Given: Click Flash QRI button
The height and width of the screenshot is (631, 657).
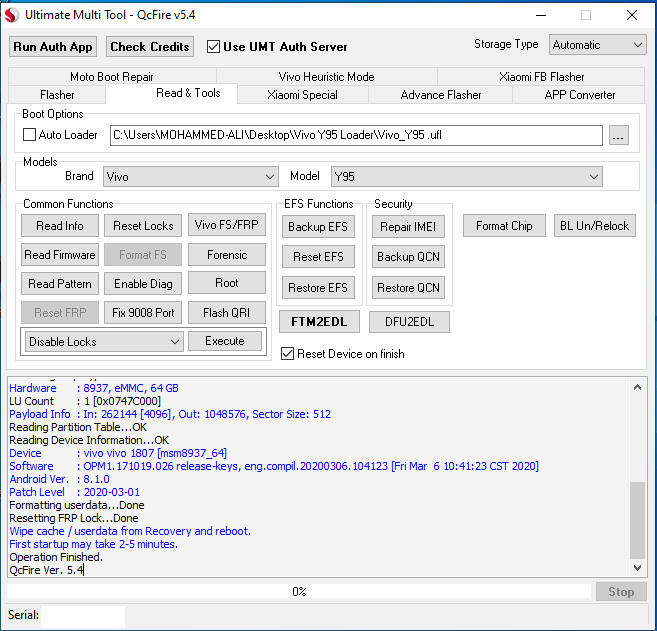Looking at the screenshot, I should (x=227, y=313).
